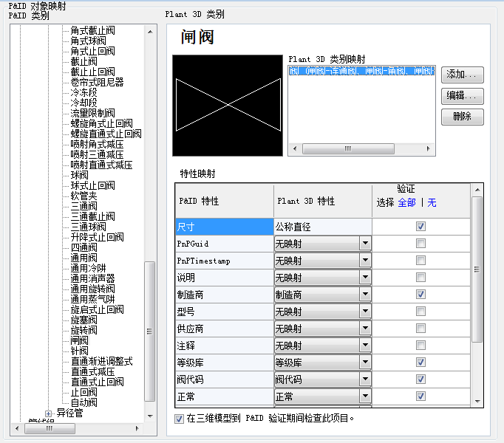504x443 pixels.
Task: Open the 注释 mapping dropdown
Action: click(365, 346)
